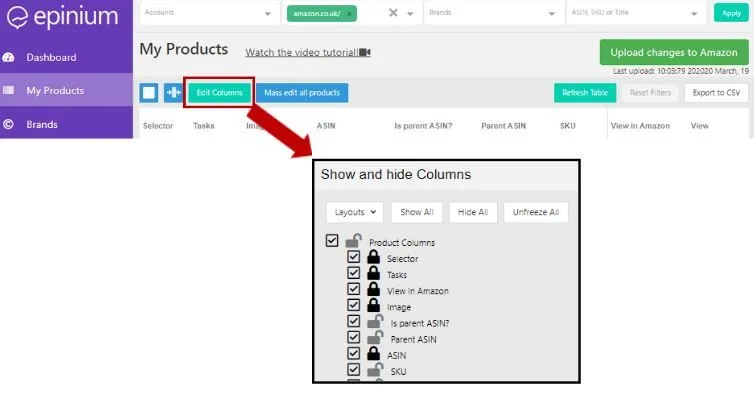Image resolution: width=754 pixels, height=404 pixels.
Task: Expand the Accounts dropdown filter
Action: [x=210, y=13]
